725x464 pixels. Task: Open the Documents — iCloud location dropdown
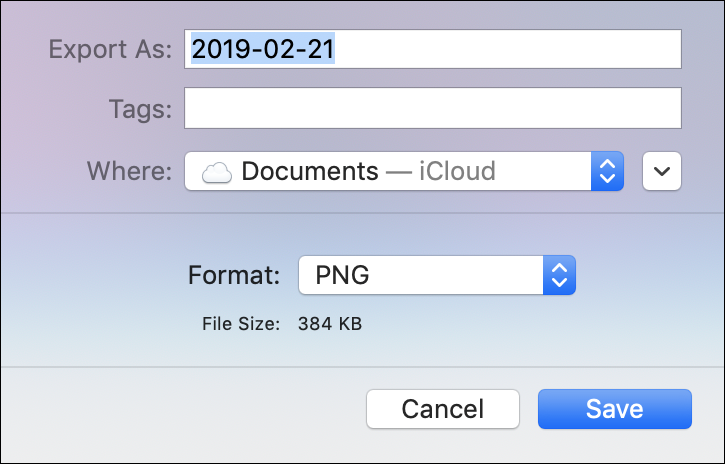(x=404, y=171)
